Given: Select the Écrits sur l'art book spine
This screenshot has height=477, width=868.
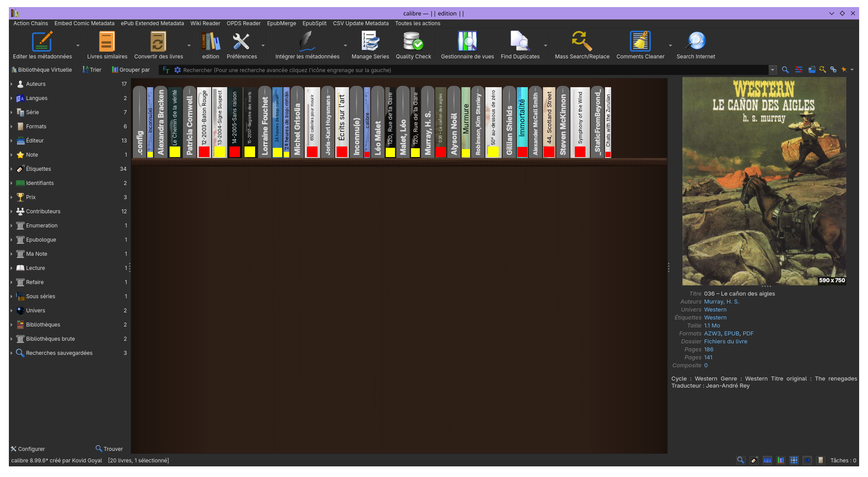Looking at the screenshot, I should click(x=341, y=122).
